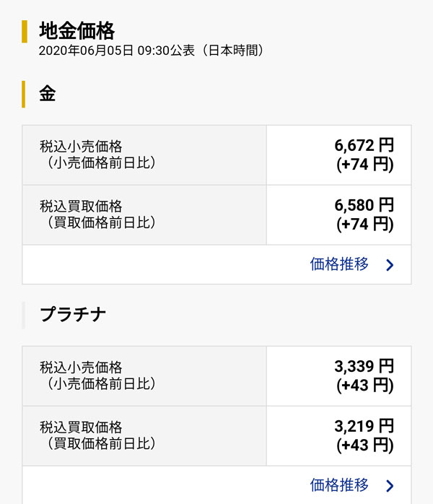Click the platinum retail price 3,339 円
This screenshot has width=433, height=504.
(364, 366)
